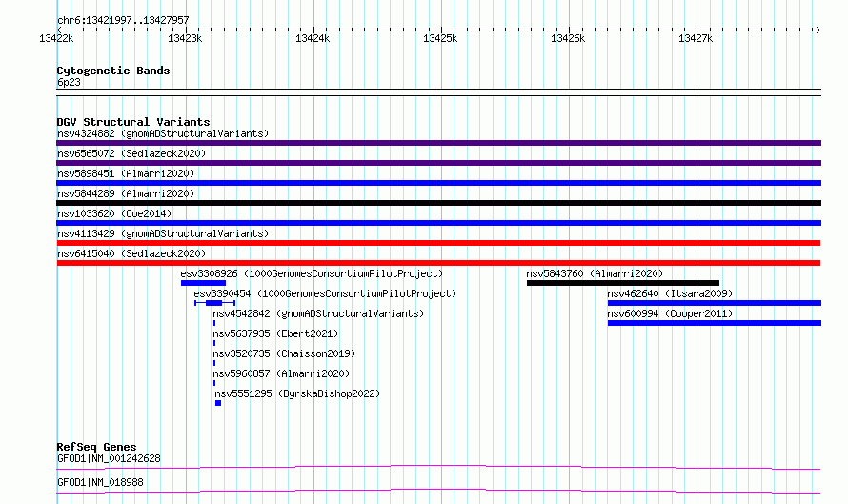Select esv3390454 1000GenomesConsortiumPilotProject label
This screenshot has height=504, width=848.
pos(325,293)
